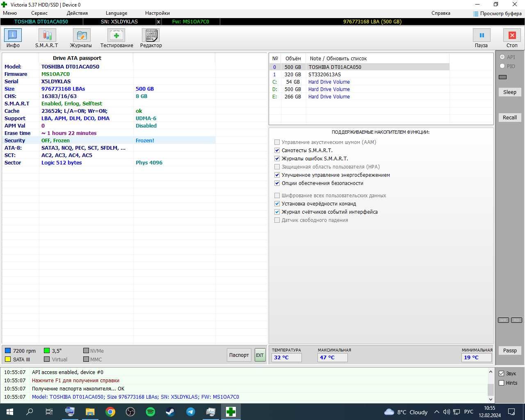Disable the Звук sound checkbox

coord(501,373)
